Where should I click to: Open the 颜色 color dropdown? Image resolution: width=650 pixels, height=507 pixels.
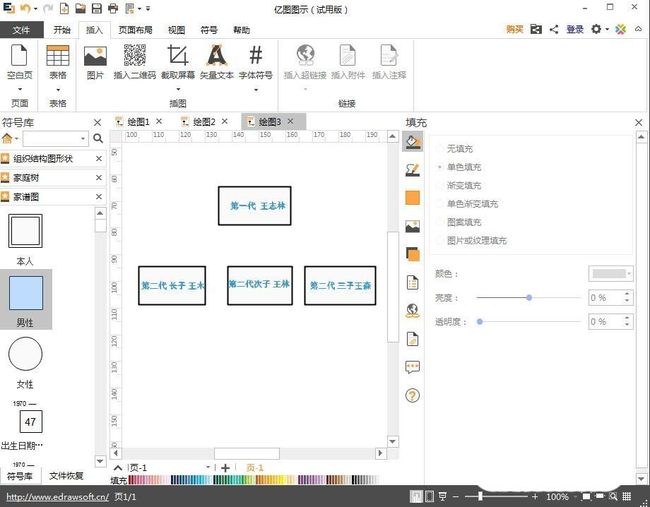611,274
